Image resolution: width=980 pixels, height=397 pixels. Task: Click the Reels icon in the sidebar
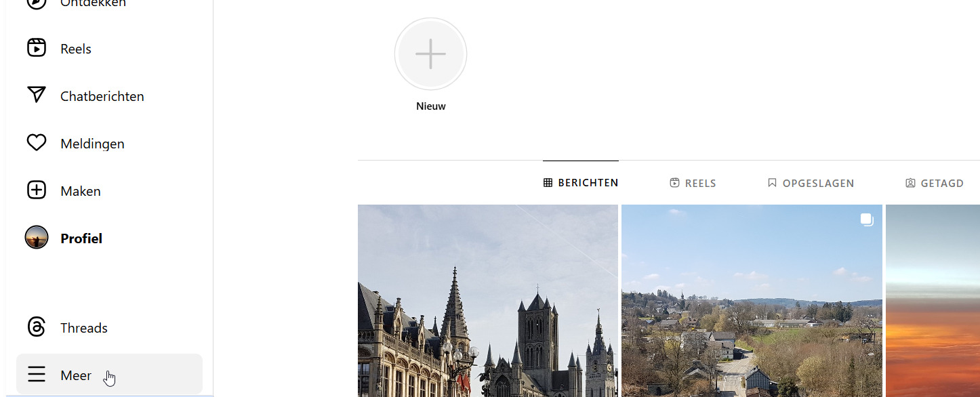pyautogui.click(x=37, y=48)
